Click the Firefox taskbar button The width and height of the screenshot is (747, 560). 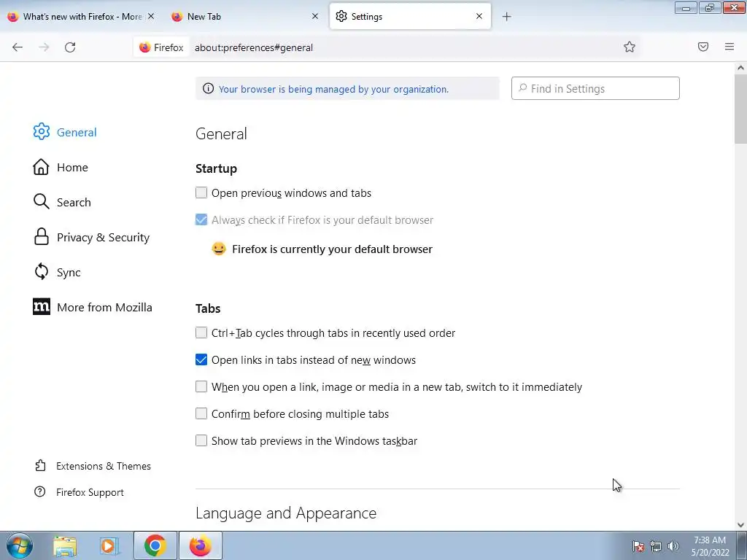pyautogui.click(x=200, y=545)
